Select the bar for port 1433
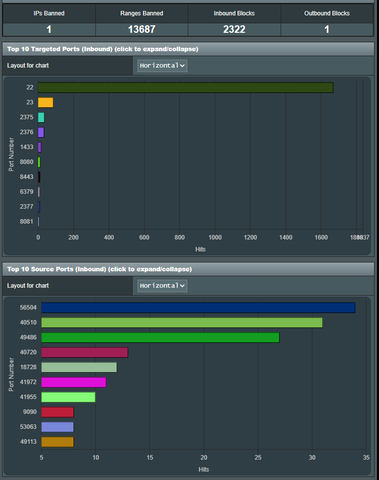This screenshot has width=379, height=480. (40, 147)
